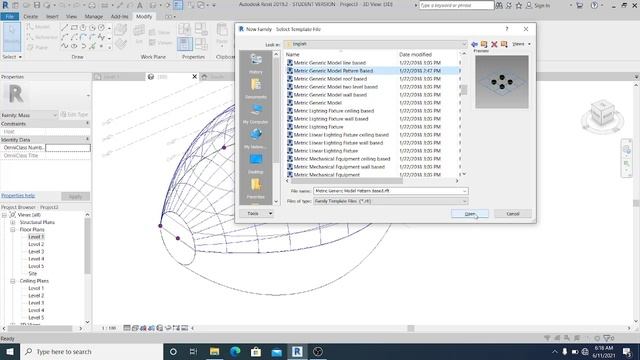Open File Explorer from the taskbar

[214, 351]
